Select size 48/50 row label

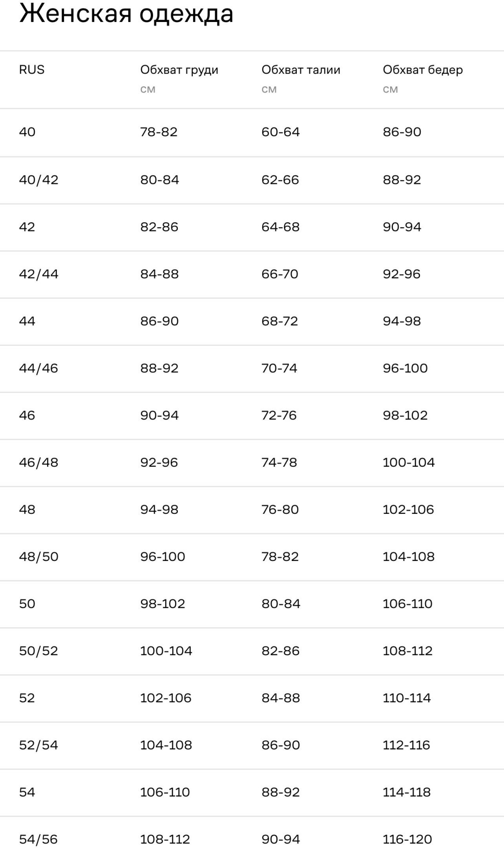39,557
